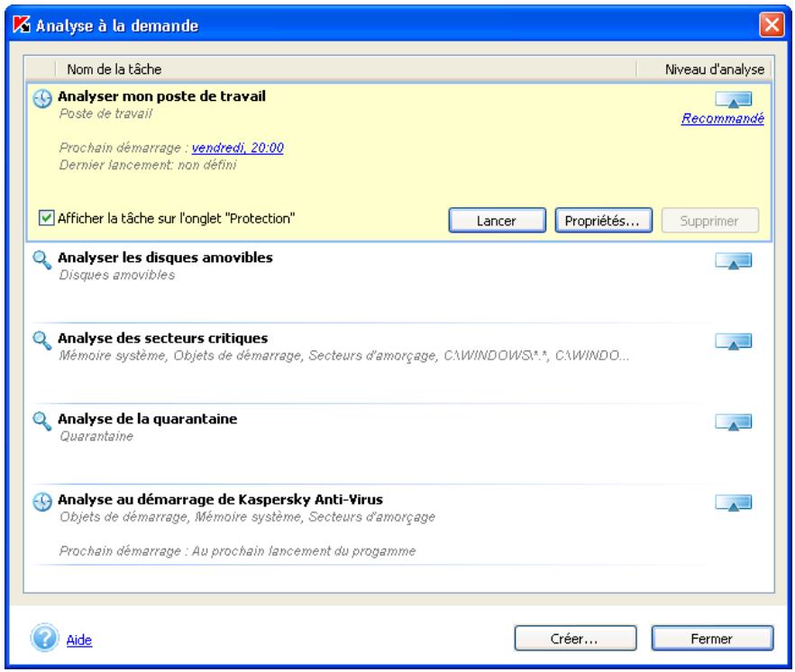Open Propriétés... for the selected task
Image resolution: width=795 pixels, height=672 pixels.
point(603,221)
